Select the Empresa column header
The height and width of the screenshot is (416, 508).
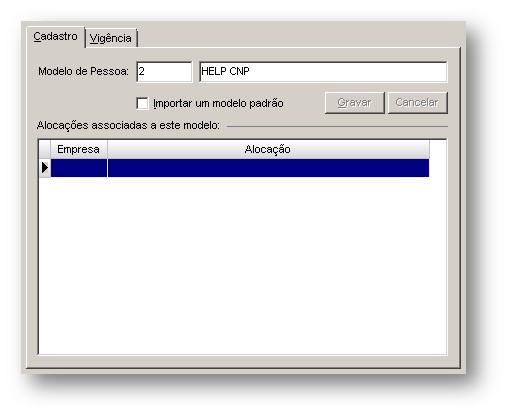tap(79, 149)
